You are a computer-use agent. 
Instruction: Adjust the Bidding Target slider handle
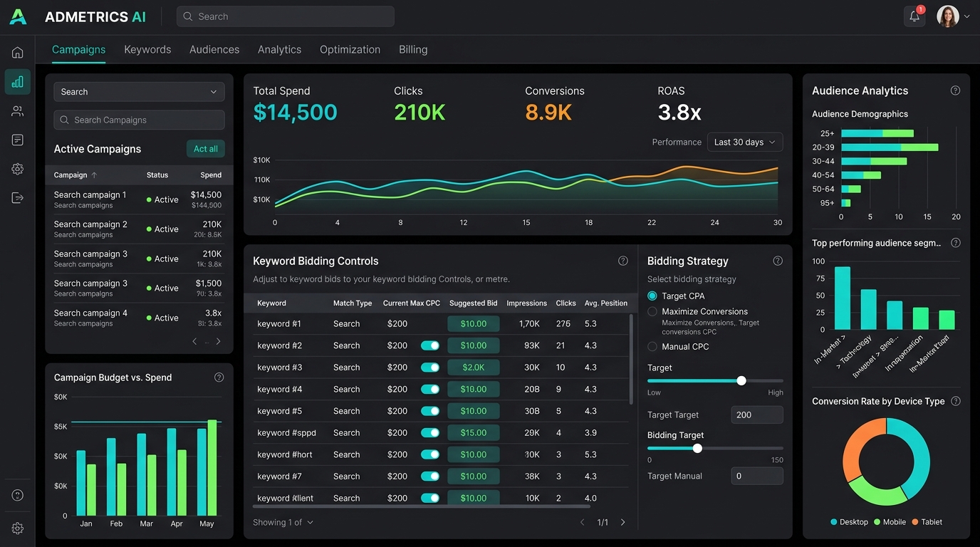[x=697, y=448]
